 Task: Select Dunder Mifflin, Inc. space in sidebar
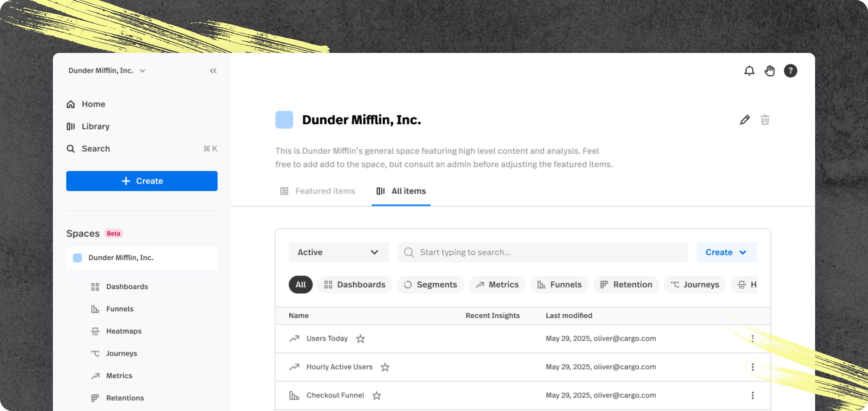pos(142,258)
